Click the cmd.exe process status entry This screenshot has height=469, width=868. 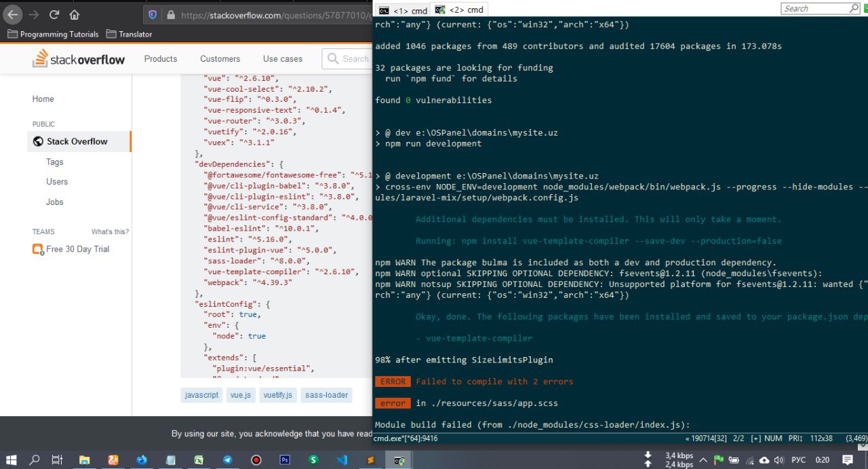click(x=406, y=439)
